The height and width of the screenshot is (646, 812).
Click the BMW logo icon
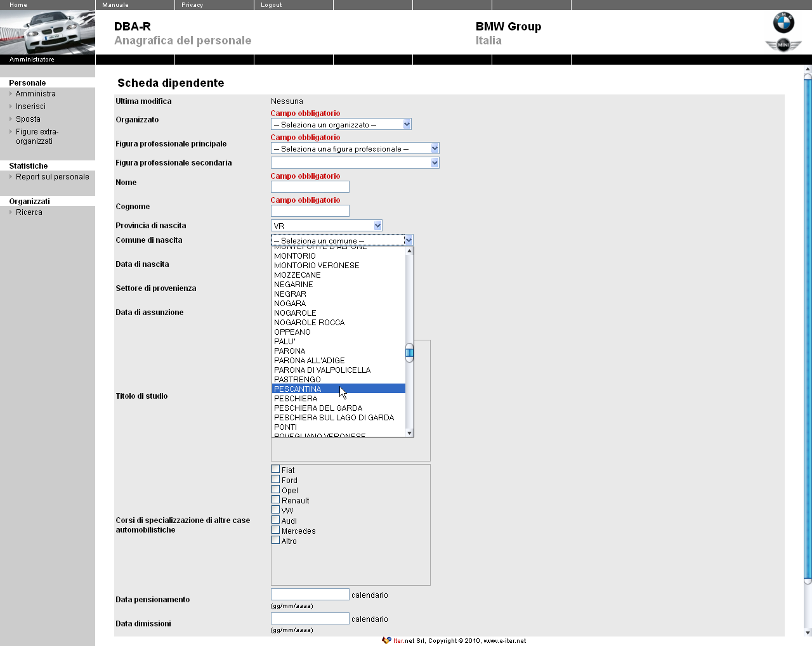[783, 23]
